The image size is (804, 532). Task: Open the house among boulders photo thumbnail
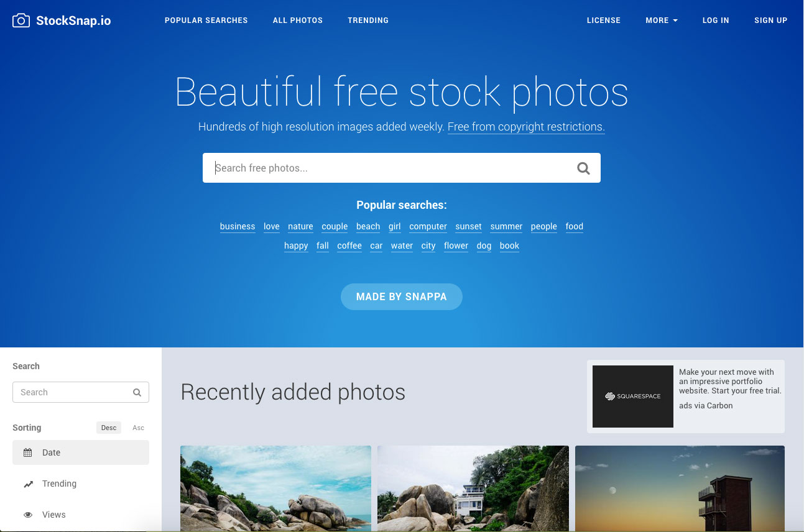coord(473,488)
